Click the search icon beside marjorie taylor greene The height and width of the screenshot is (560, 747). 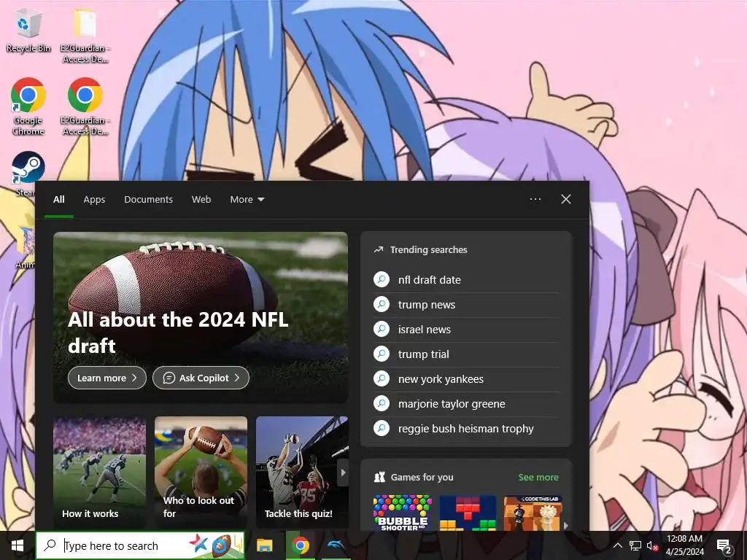(381, 403)
